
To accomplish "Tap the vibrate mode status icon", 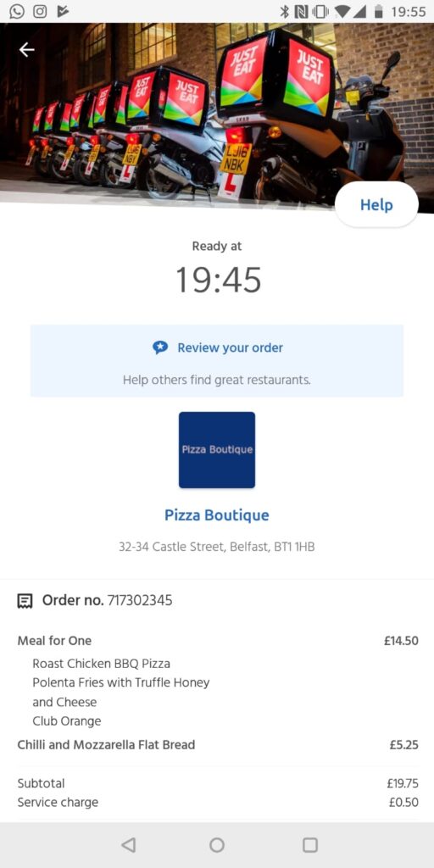I will point(321,11).
